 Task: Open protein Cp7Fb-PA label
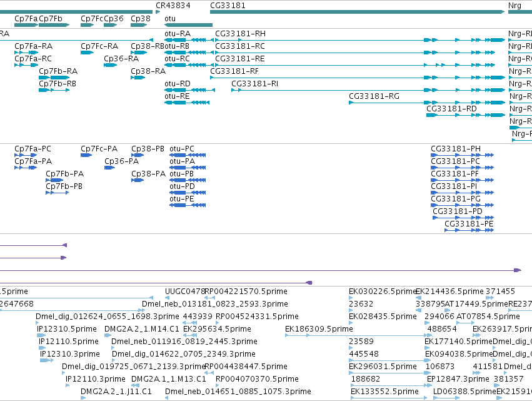(x=65, y=174)
